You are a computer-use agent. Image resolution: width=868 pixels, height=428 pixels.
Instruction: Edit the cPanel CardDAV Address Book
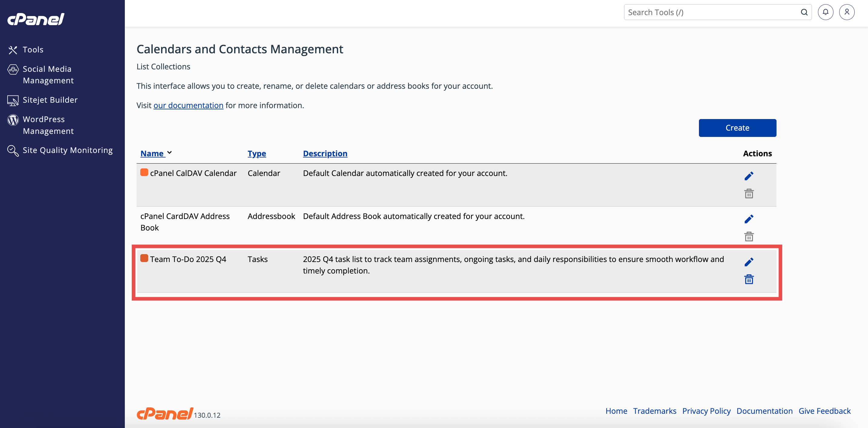click(748, 219)
